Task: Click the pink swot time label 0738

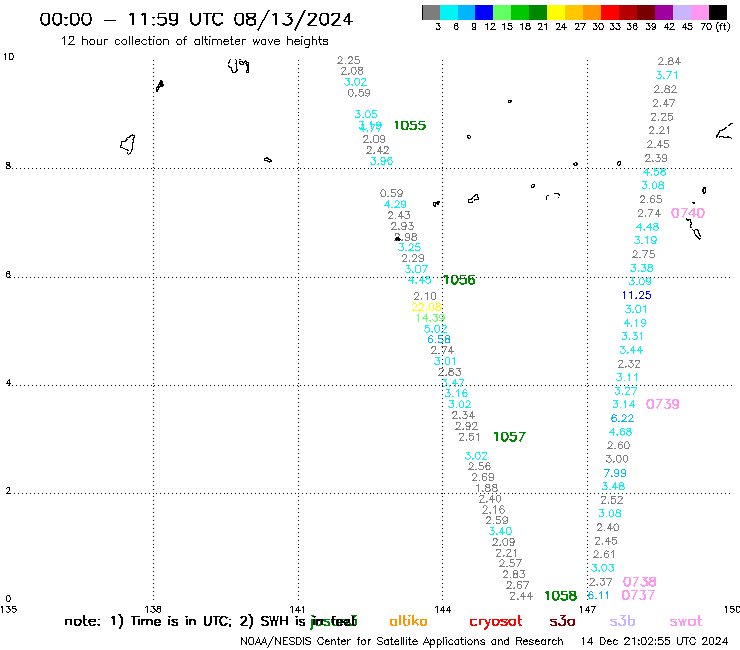Action: [639, 582]
